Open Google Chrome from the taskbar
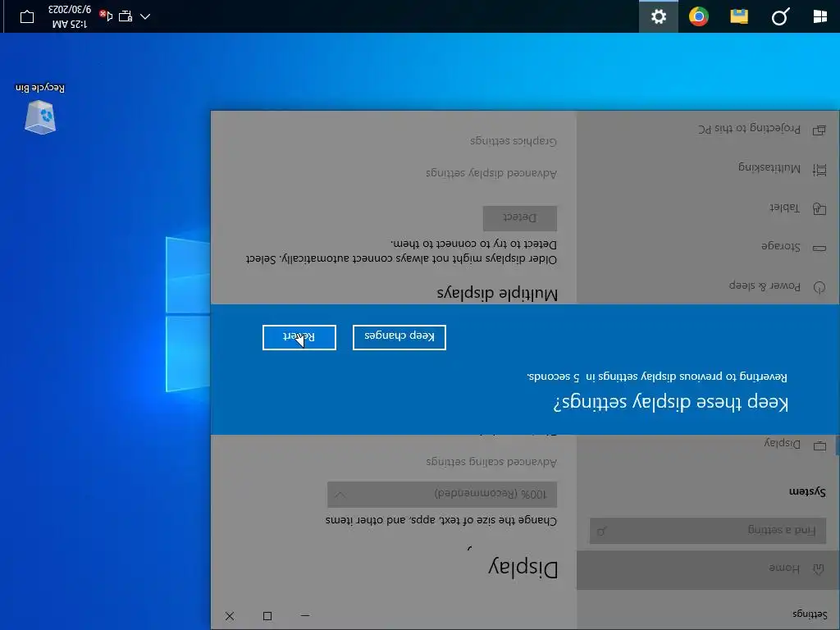 pyautogui.click(x=699, y=16)
